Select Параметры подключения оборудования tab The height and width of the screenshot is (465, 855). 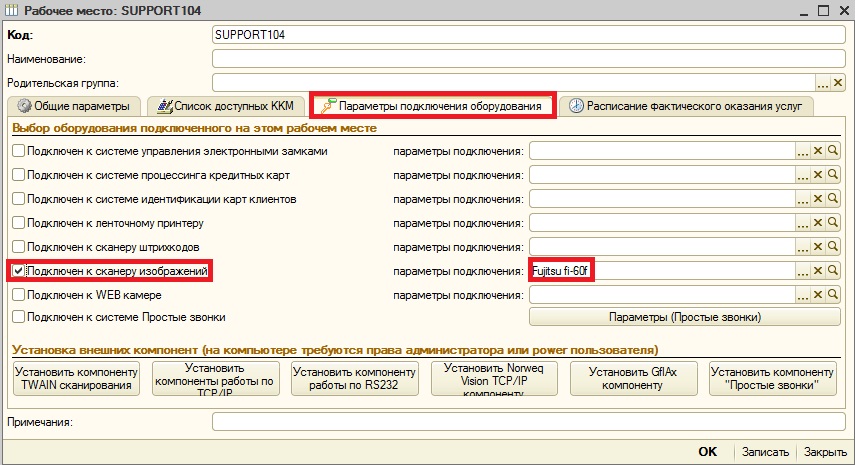coord(433,106)
